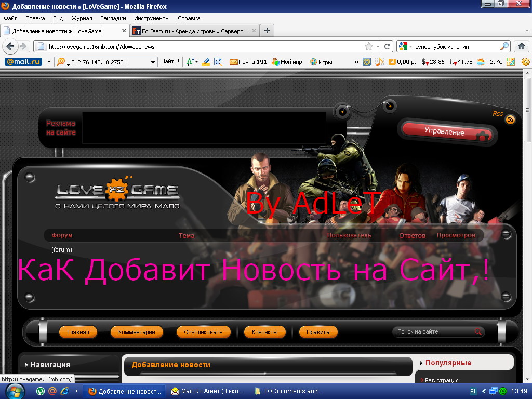532x399 pixels.
Task: Click the browser forward arrow
Action: pyautogui.click(x=23, y=46)
